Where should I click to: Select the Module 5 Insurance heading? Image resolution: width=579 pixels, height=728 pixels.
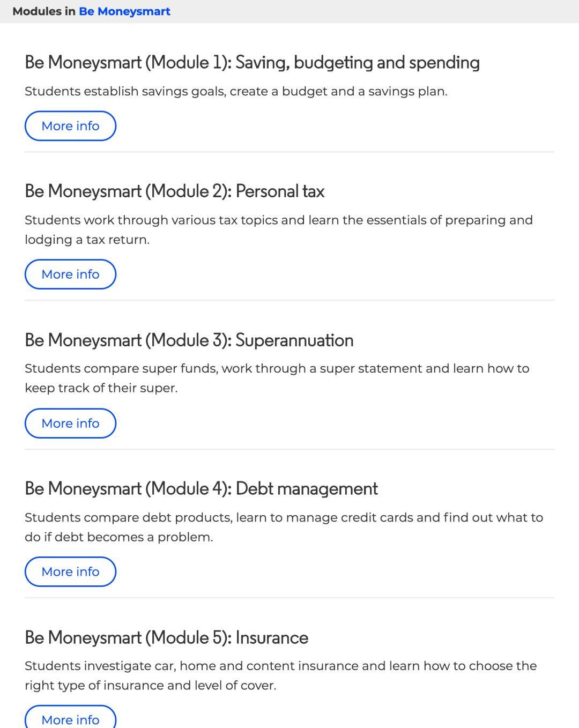[x=166, y=638]
